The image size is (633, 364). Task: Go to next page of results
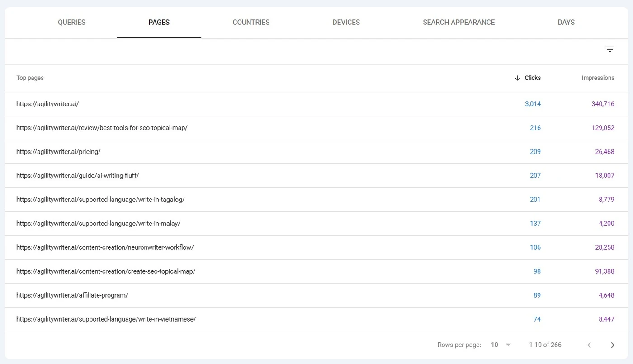click(x=613, y=345)
